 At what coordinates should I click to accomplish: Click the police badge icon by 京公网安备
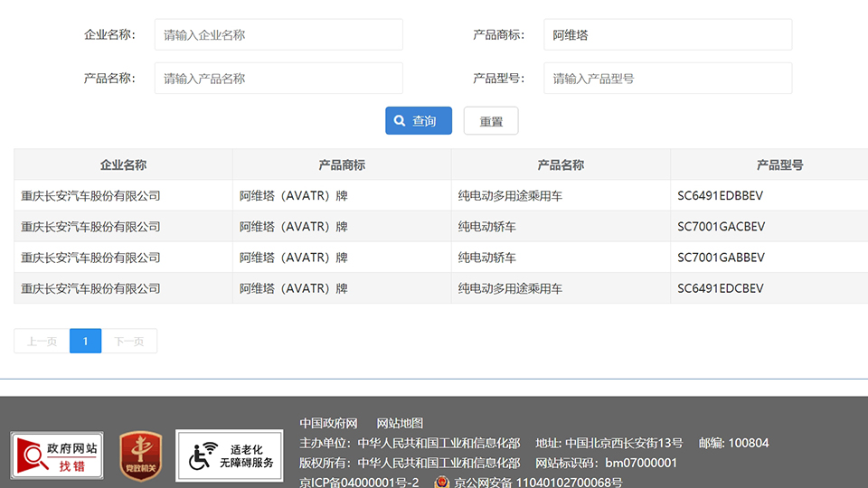tap(442, 482)
